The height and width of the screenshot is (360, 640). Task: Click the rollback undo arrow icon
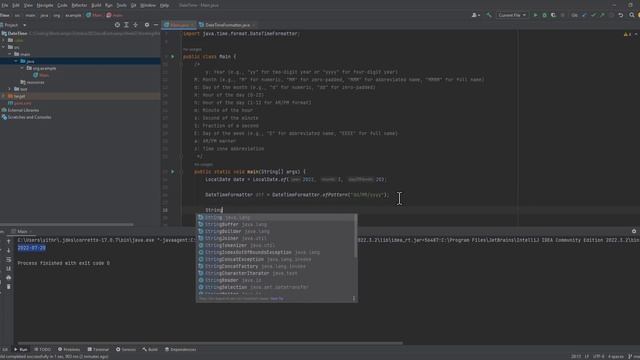[621, 15]
